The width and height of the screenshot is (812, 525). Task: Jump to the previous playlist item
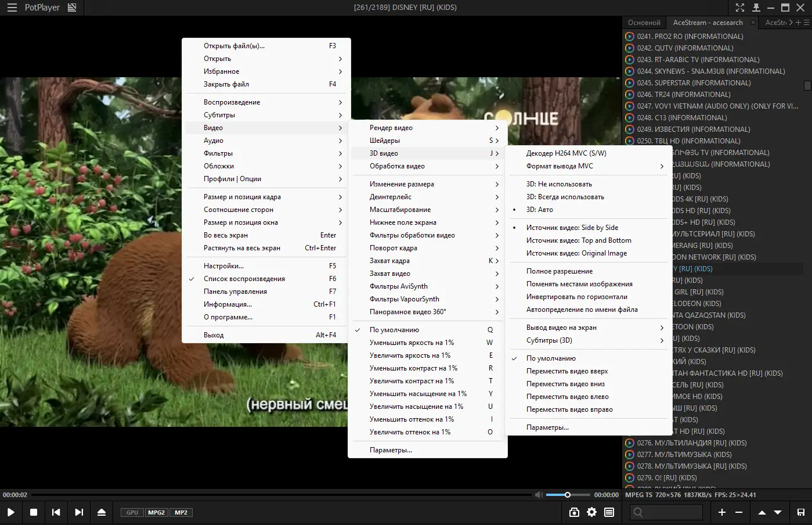56,512
